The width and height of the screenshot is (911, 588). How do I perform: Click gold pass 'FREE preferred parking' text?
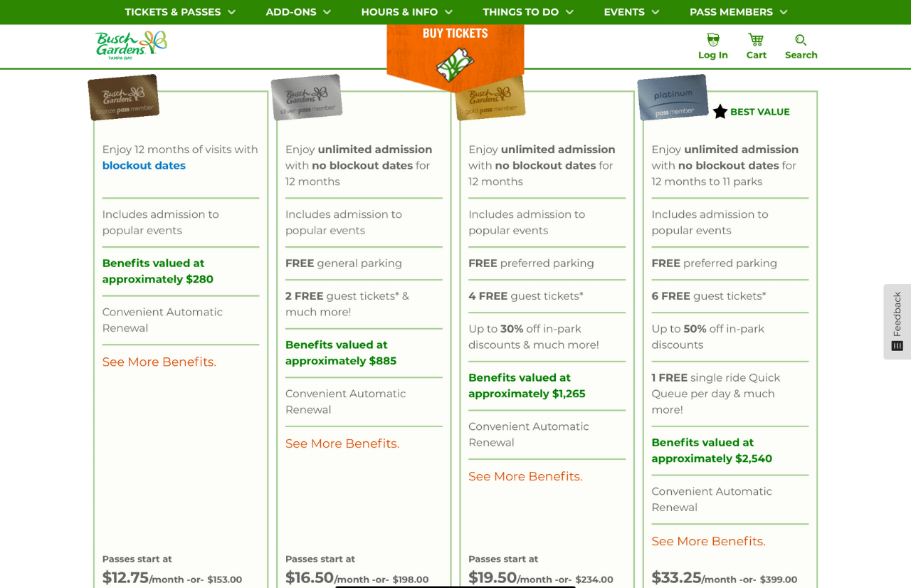(x=531, y=263)
